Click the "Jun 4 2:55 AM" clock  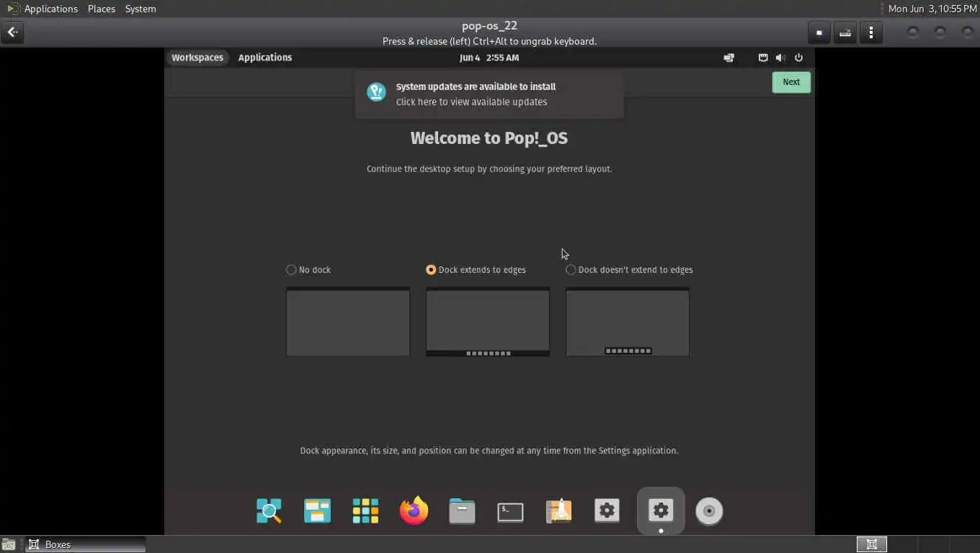tap(489, 58)
